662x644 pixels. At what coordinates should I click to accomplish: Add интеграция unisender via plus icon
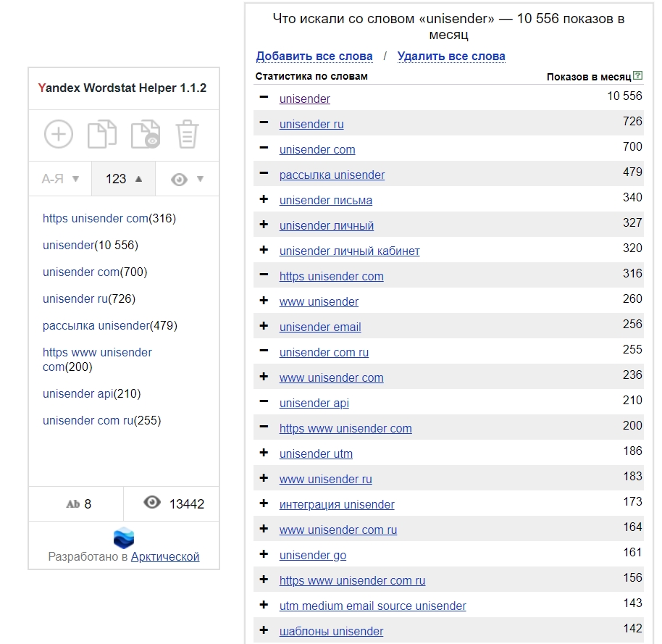tap(264, 503)
